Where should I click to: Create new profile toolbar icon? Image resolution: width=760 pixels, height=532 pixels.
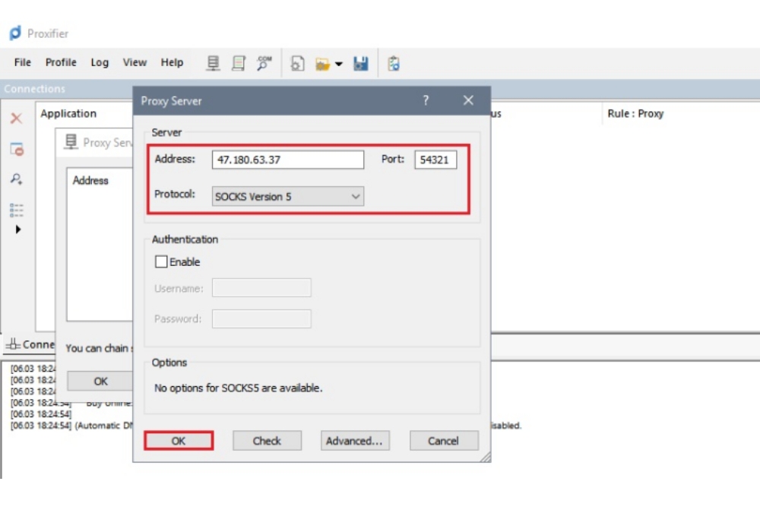[297, 64]
